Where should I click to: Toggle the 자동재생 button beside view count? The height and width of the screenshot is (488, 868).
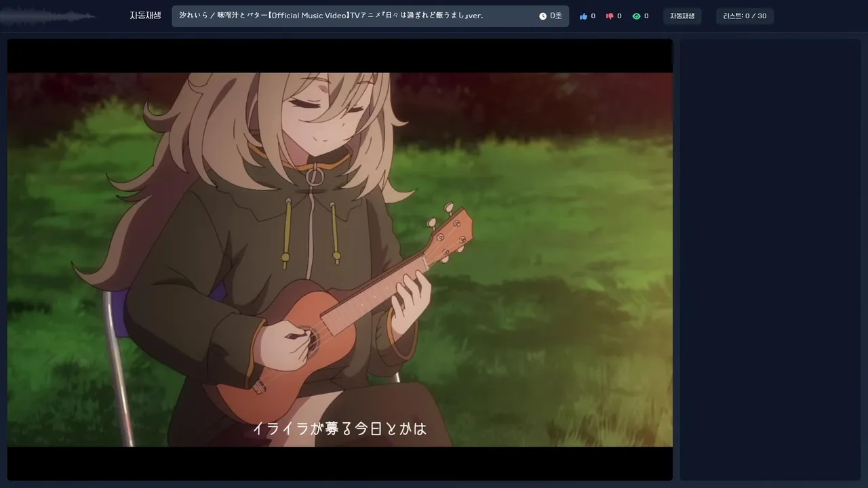(682, 16)
